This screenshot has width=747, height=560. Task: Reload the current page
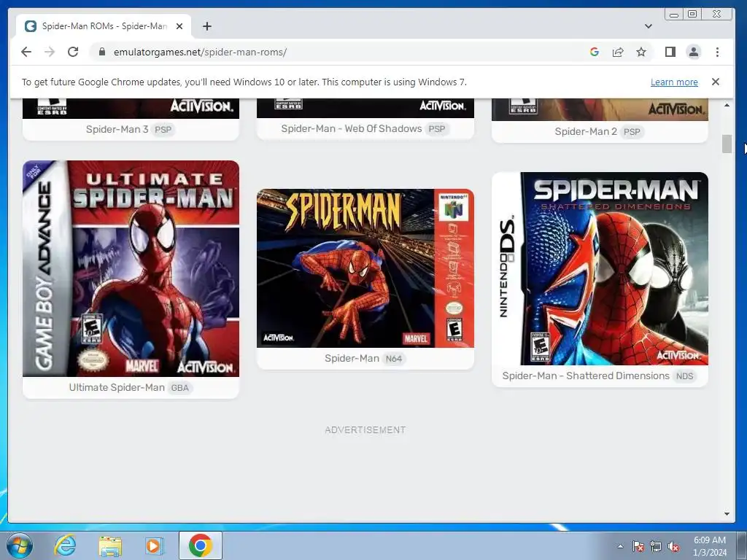(x=73, y=52)
